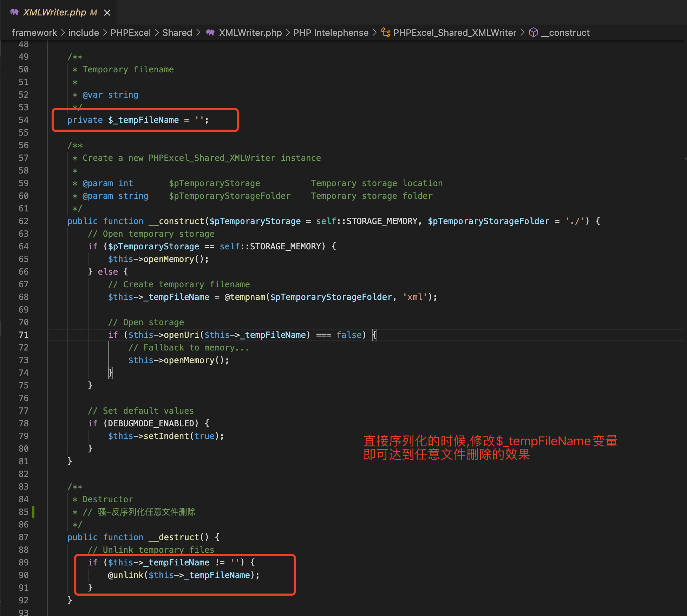Click the PHP file icon in breadcrumb

(210, 33)
